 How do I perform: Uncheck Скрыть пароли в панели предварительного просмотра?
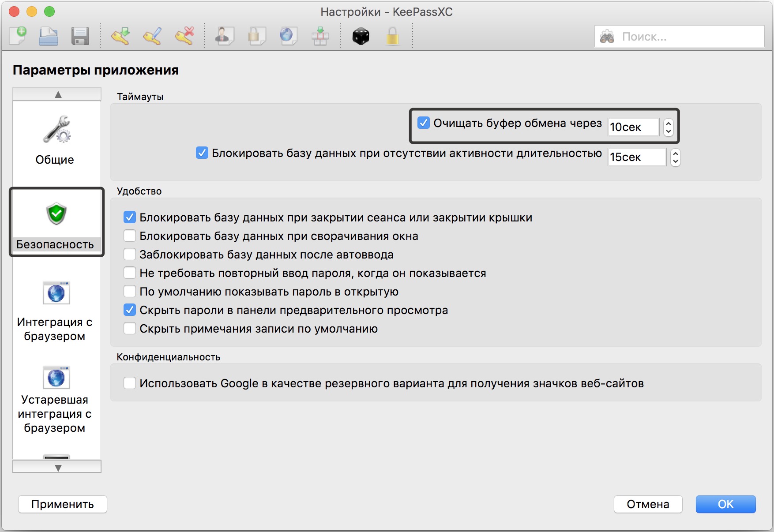pyautogui.click(x=130, y=310)
